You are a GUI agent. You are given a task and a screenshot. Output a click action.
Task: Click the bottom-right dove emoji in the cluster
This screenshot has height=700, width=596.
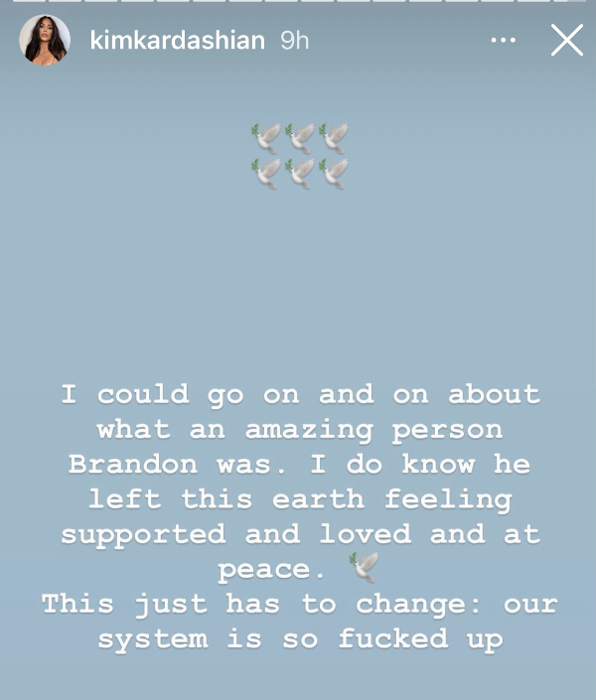[x=334, y=173]
